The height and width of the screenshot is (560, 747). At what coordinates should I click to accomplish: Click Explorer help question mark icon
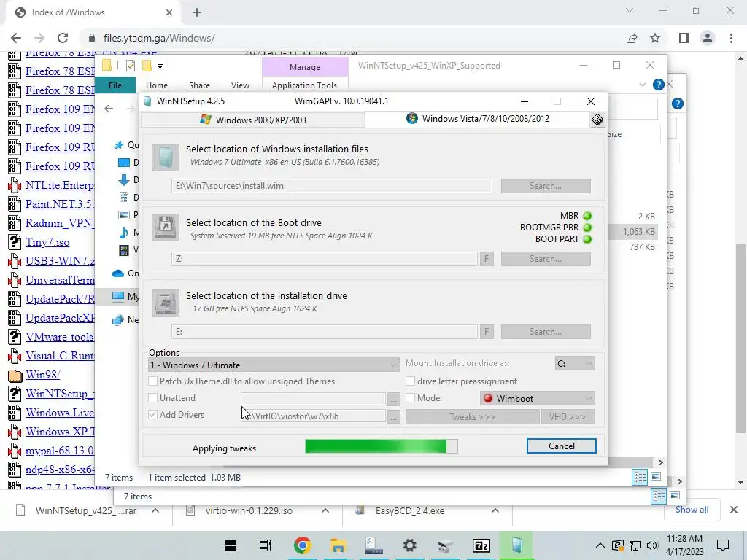pos(659,85)
